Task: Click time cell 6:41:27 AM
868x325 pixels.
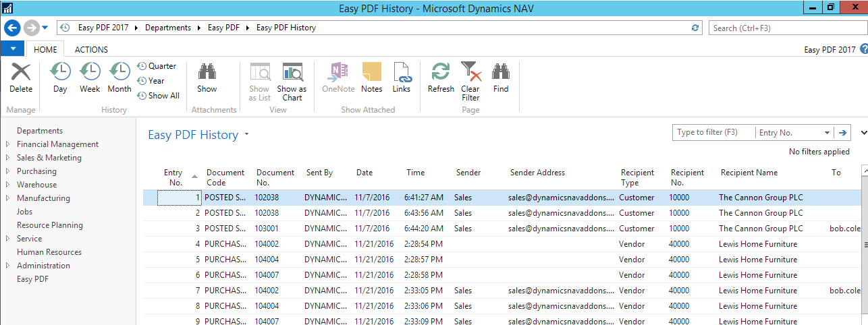Action: tap(427, 198)
